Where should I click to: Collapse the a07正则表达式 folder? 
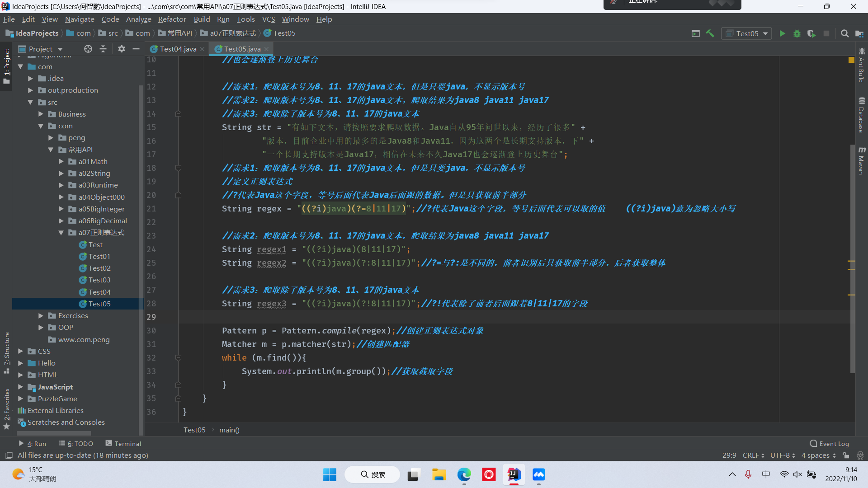(61, 233)
